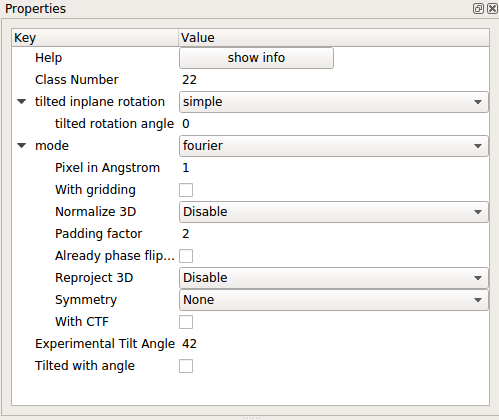Click the Padding factor value
Image resolution: width=499 pixels, height=420 pixels.
point(186,234)
